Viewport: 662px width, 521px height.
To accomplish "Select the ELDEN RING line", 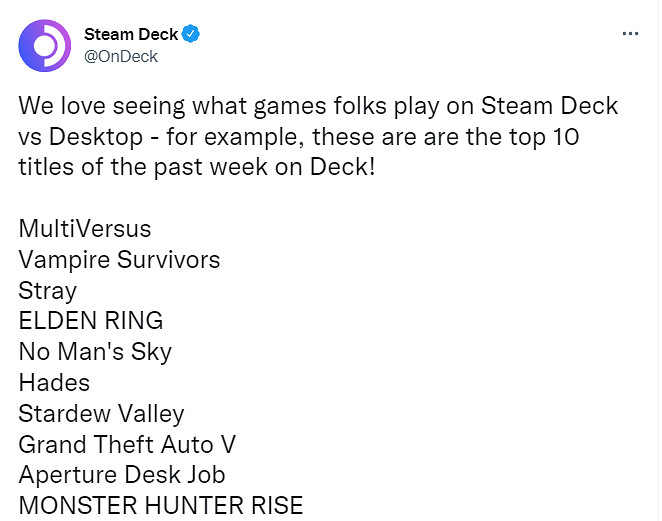I will click(90, 321).
